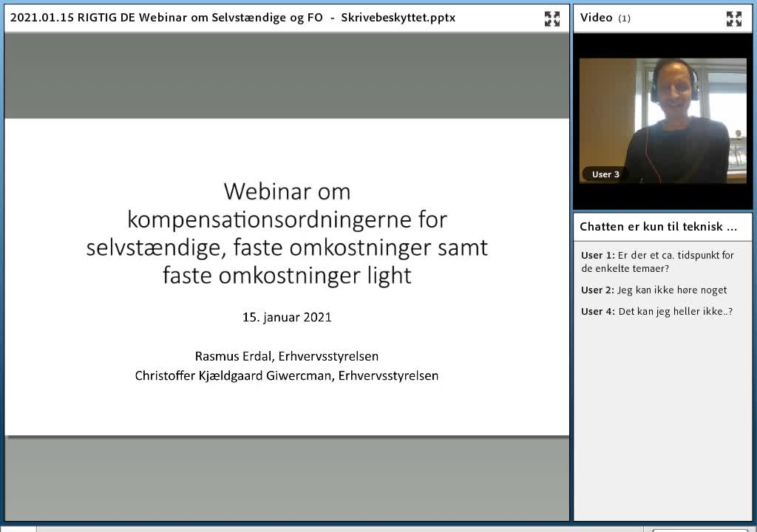Click the gray band above the slide

[x=287, y=75]
